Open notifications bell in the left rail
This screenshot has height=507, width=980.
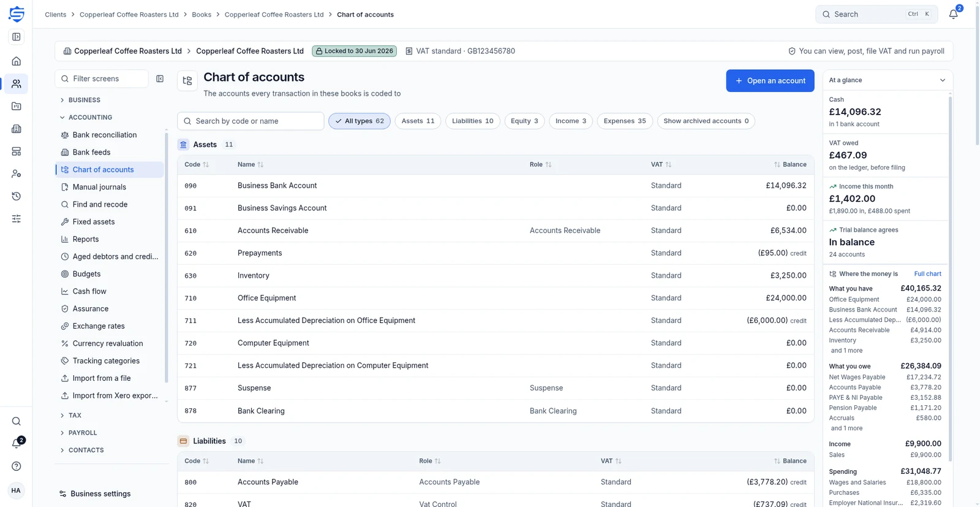(x=17, y=443)
